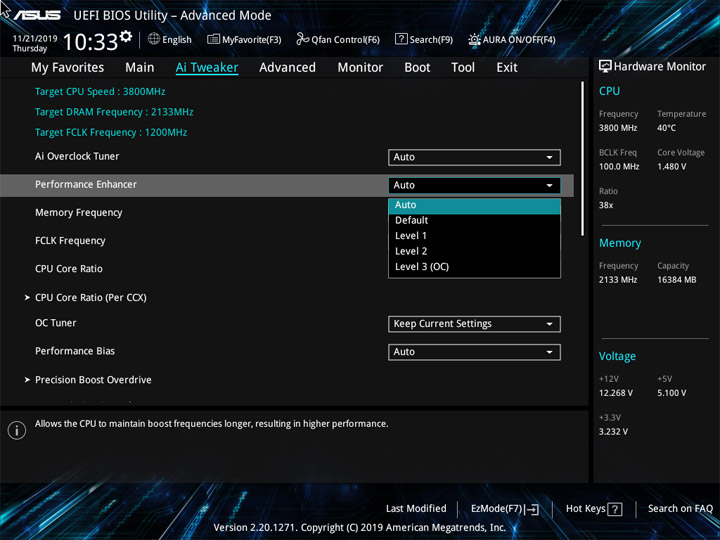720x540 pixels.
Task: Click the EzMode exit arrow icon
Action: point(532,509)
